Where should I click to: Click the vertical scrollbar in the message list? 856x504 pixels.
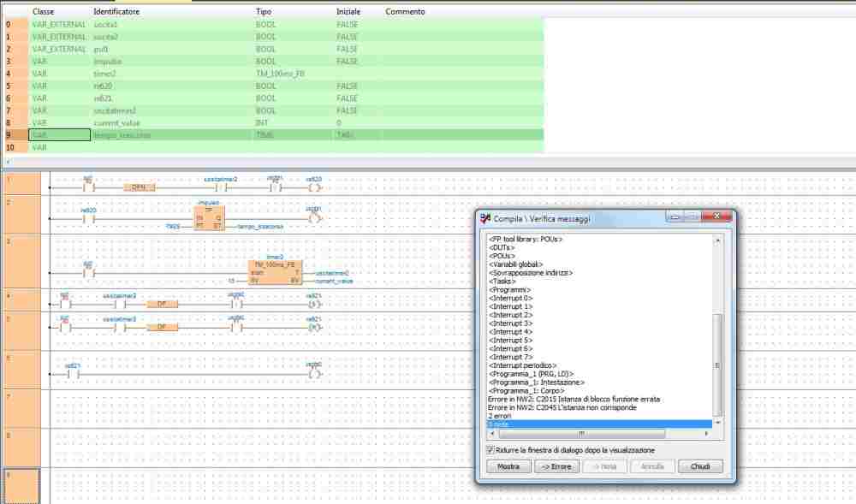coord(717,342)
